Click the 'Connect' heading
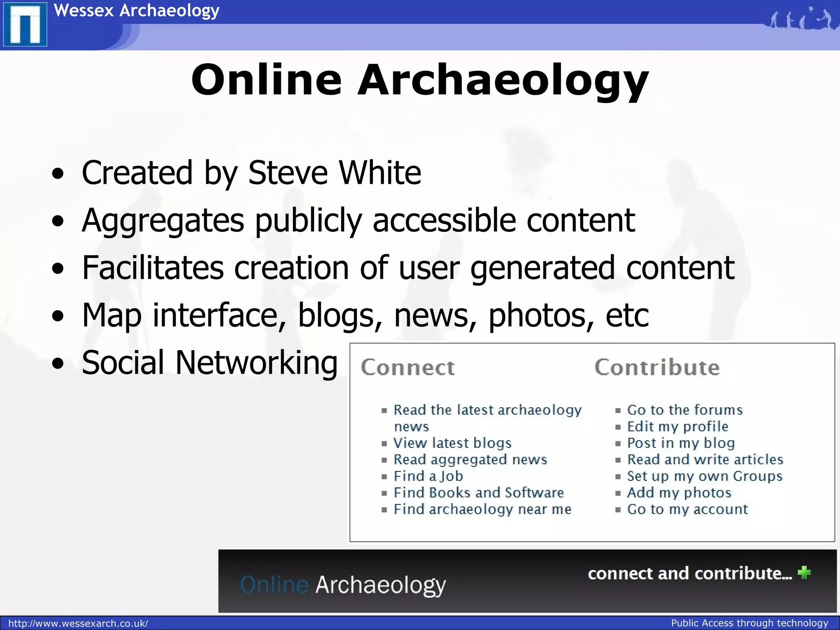Image resolution: width=840 pixels, height=630 pixels. pos(408,367)
